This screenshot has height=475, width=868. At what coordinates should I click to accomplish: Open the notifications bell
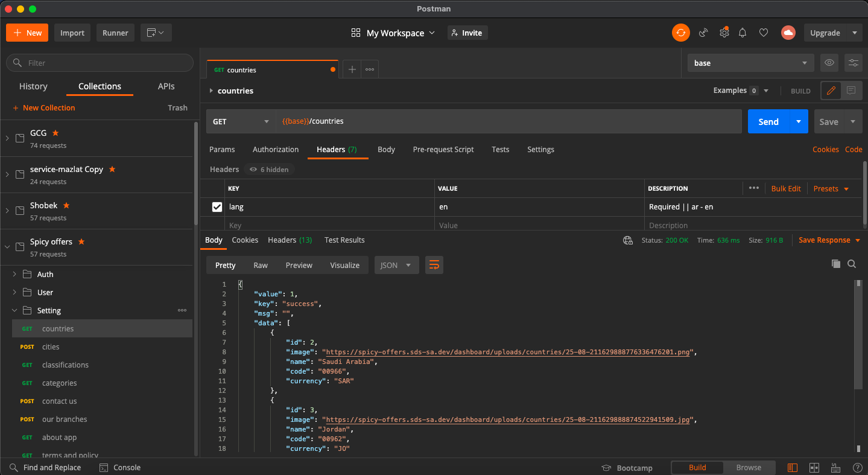(743, 33)
